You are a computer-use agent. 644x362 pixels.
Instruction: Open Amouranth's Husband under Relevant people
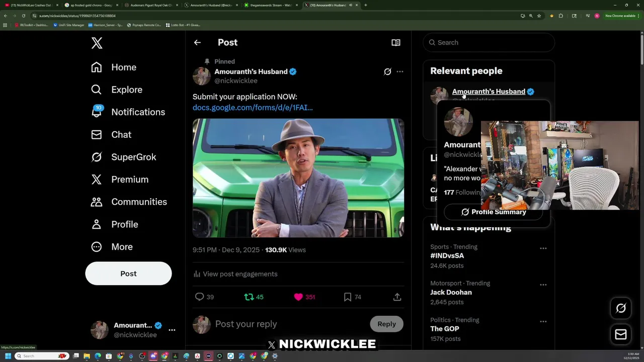click(489, 92)
